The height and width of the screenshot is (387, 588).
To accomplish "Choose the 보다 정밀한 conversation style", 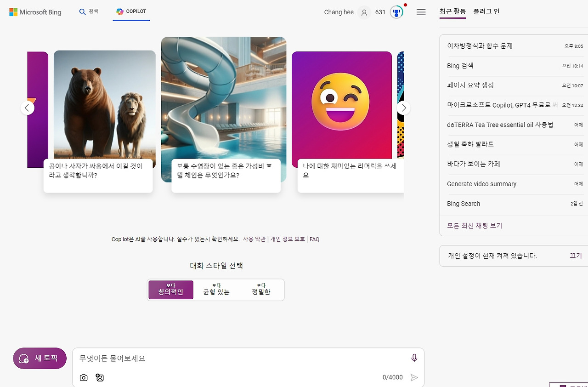I will click(261, 290).
